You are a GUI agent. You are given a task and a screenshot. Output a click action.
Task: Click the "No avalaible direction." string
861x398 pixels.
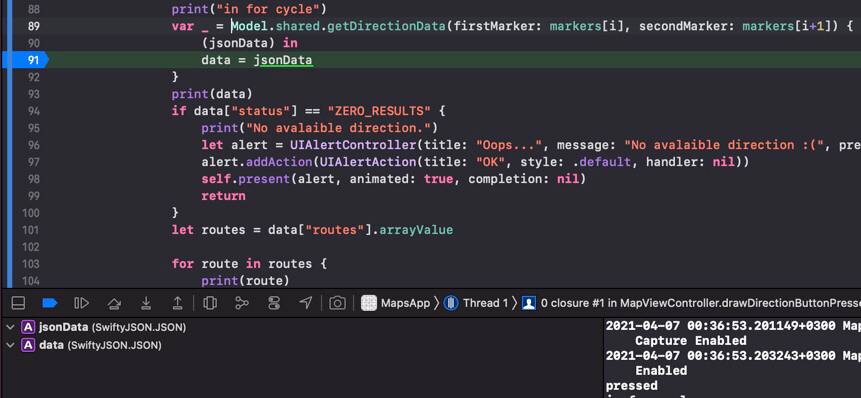338,128
